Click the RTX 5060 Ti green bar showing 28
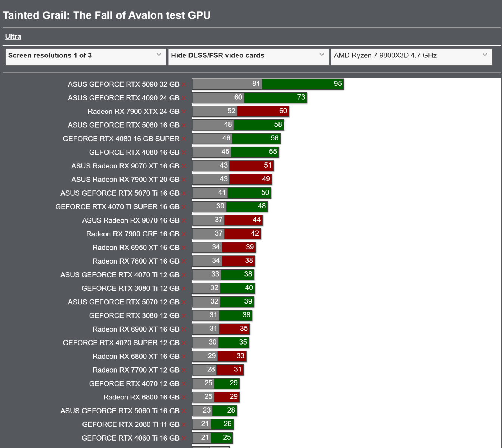The image size is (502, 448). click(224, 410)
